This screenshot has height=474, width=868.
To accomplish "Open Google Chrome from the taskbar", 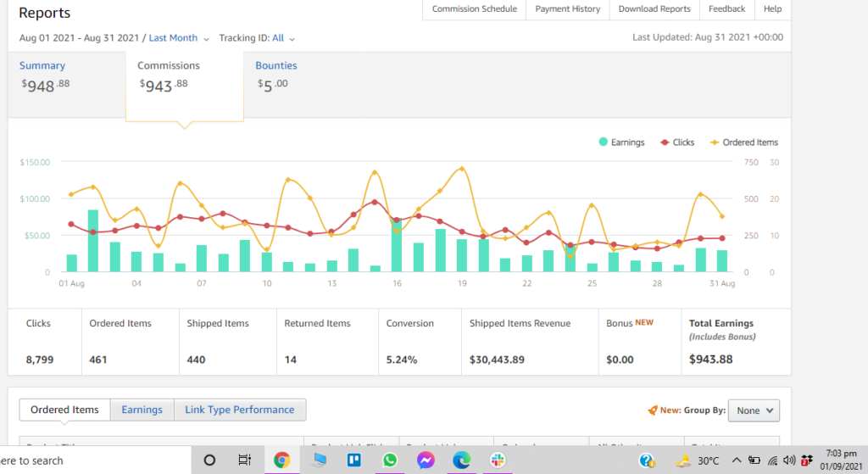I will (x=281, y=460).
